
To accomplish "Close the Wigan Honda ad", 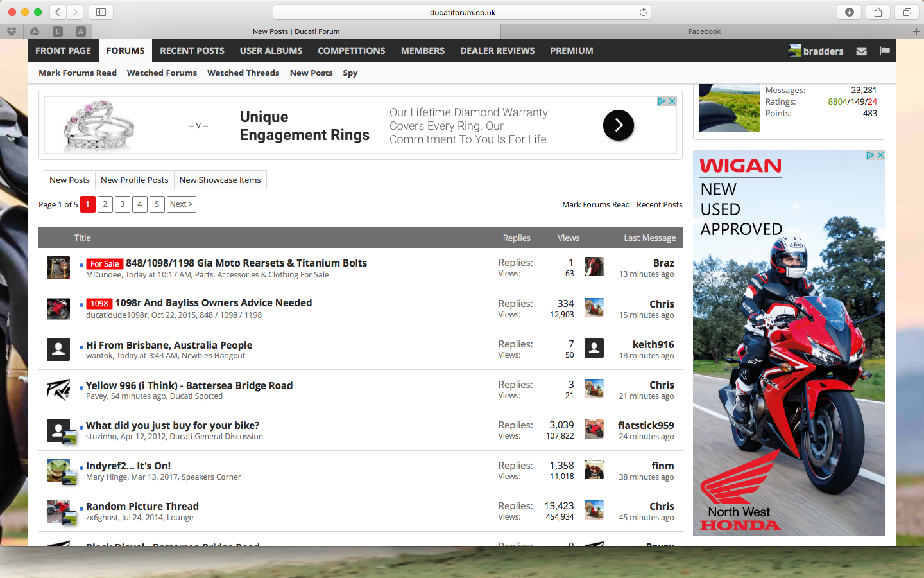I will pyautogui.click(x=880, y=155).
